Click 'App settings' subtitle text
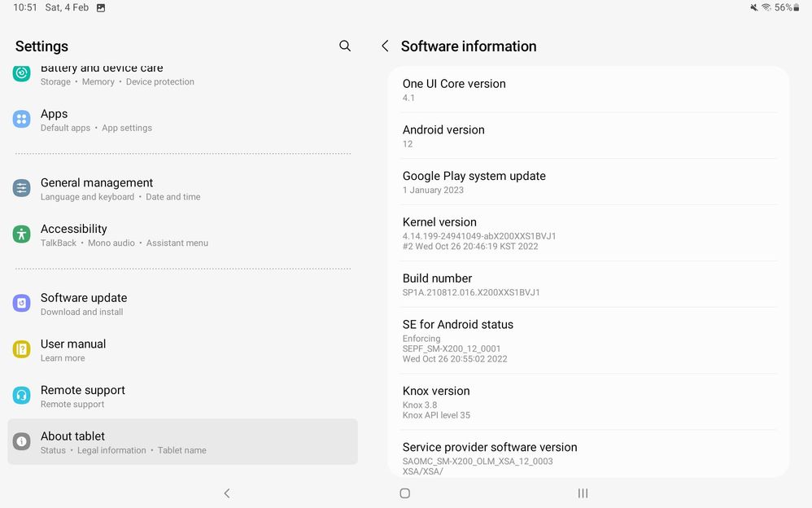The width and height of the screenshot is (812, 508). 127,128
